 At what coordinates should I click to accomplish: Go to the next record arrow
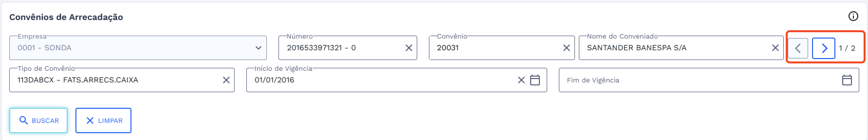click(x=823, y=48)
